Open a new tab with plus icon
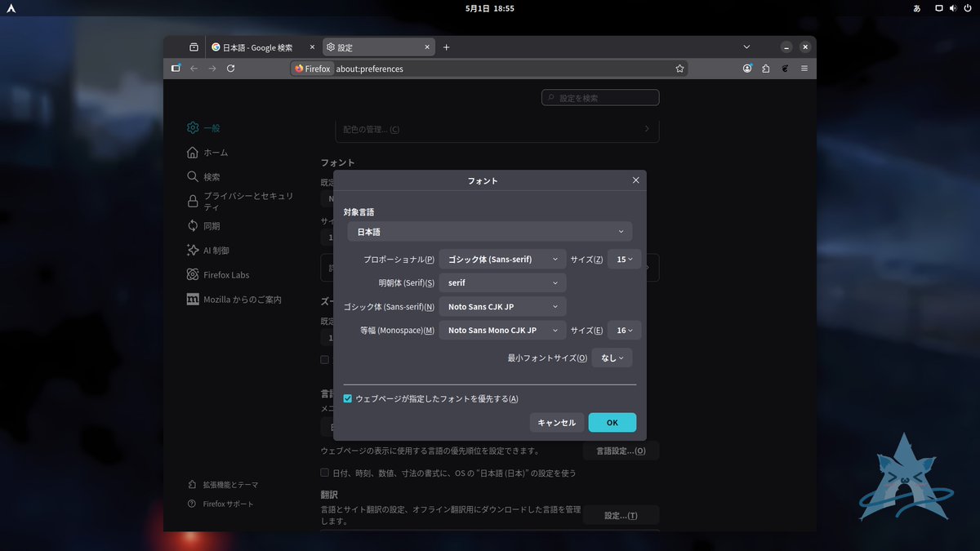980x551 pixels. (446, 47)
